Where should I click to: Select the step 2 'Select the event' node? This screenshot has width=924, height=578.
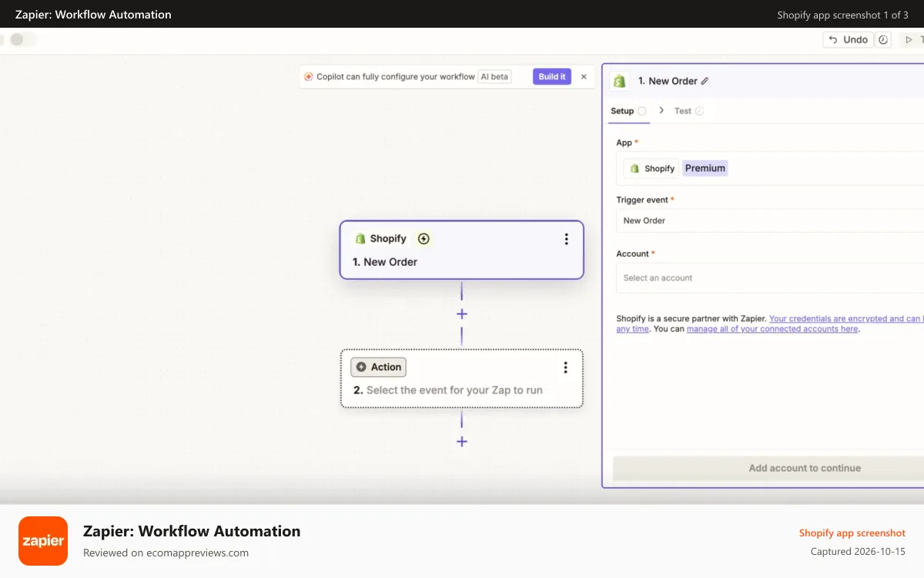(462, 378)
